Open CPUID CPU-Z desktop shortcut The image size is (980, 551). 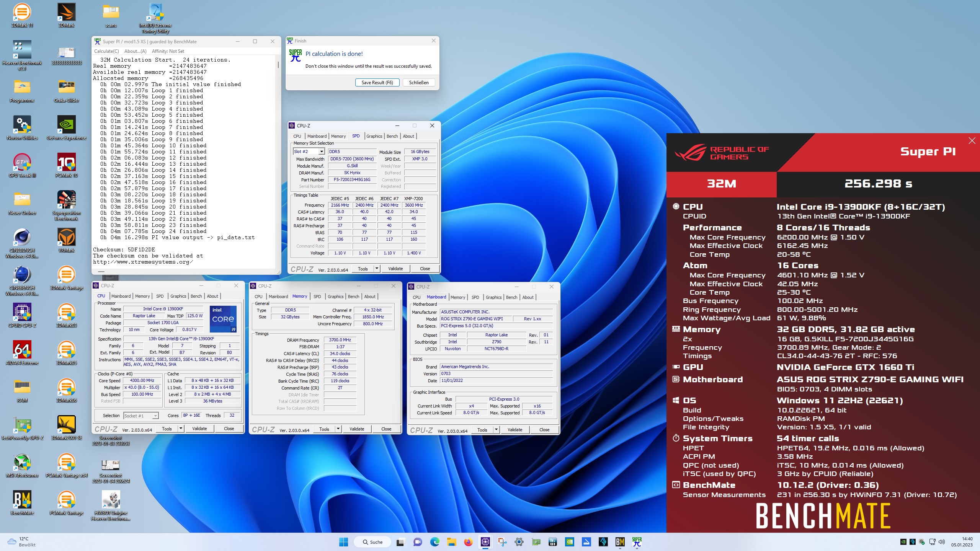22,315
